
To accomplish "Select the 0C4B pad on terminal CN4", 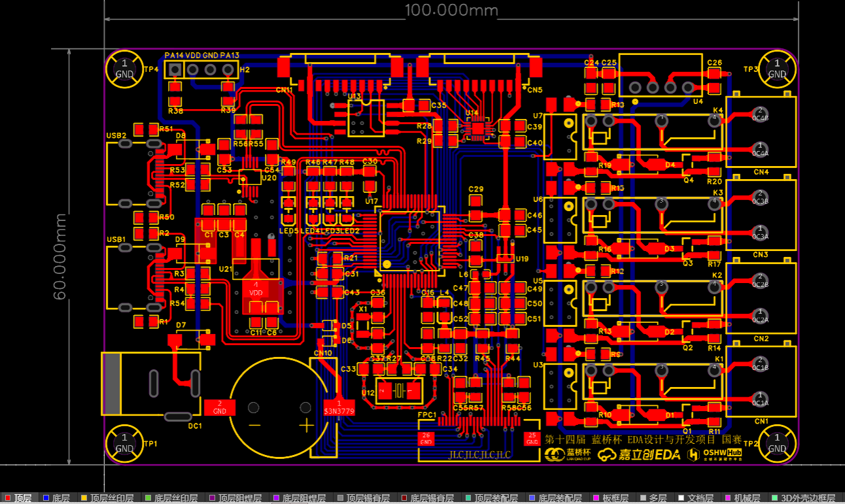I will click(760, 114).
